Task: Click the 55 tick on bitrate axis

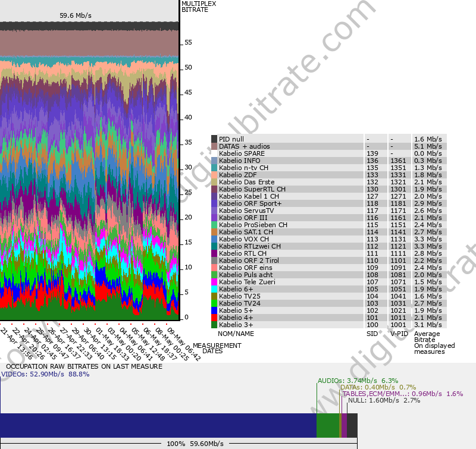Action: point(188,42)
